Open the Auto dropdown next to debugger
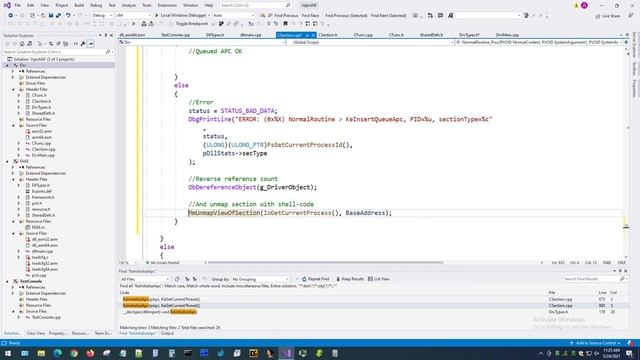The image size is (640, 360). [x=233, y=16]
